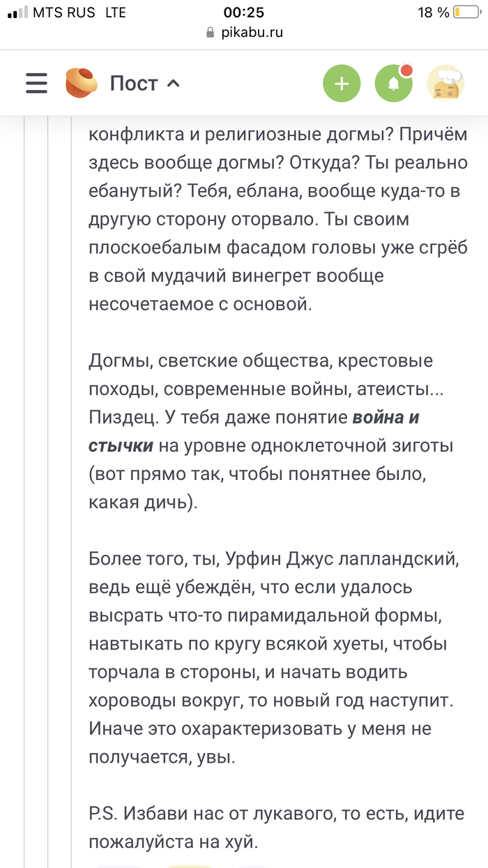
Task: Tap the 00:25 clock in status bar
Action: 244,13
